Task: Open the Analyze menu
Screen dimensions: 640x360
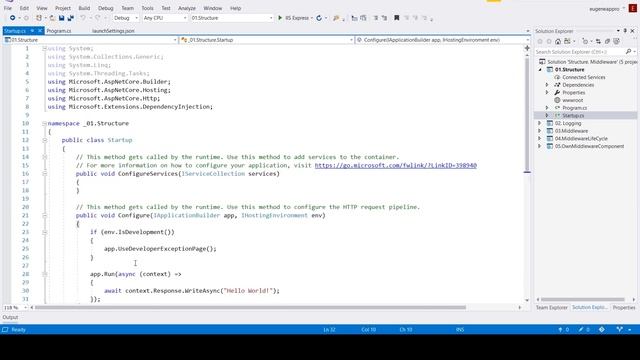Action: (x=187, y=8)
